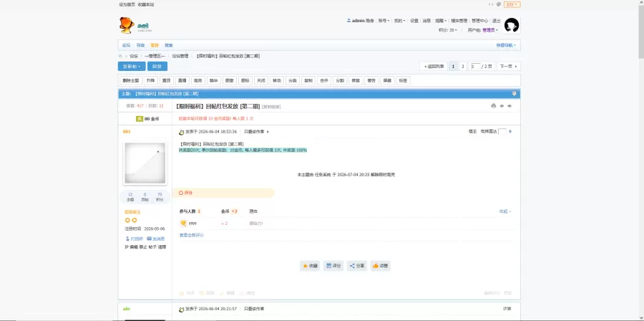The height and width of the screenshot is (321, 644).
Task: Click the 电梯直达 floor number input box
Action: click(x=502, y=132)
